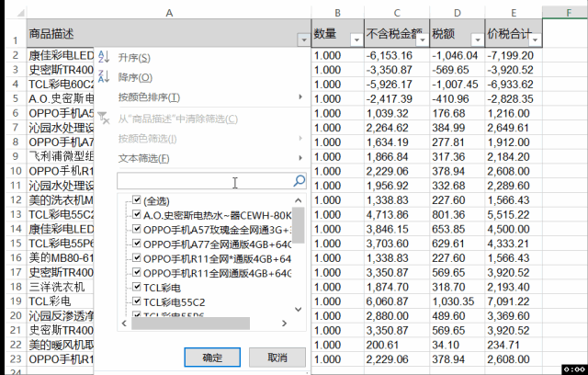Image resolution: width=588 pixels, height=375 pixels.
Task: Click cell with value 5,515.22
Action: point(514,214)
